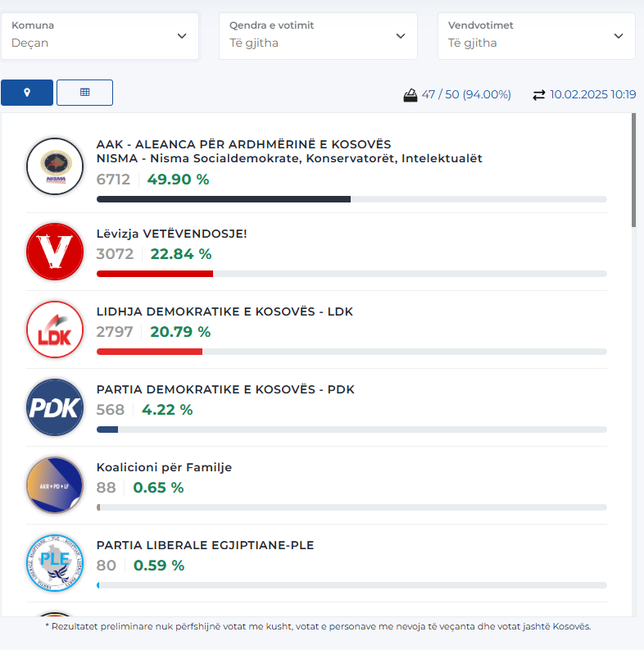
Task: Click the vote count 2797
Action: click(115, 332)
